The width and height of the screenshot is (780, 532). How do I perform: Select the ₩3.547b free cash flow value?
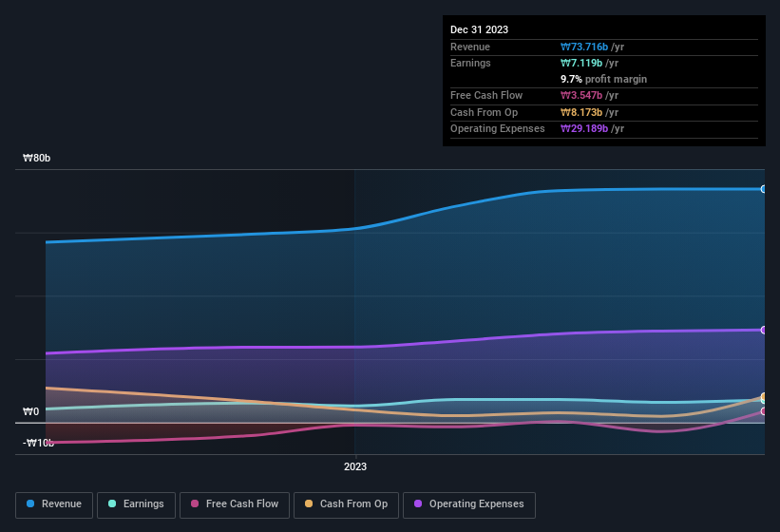tap(581, 95)
